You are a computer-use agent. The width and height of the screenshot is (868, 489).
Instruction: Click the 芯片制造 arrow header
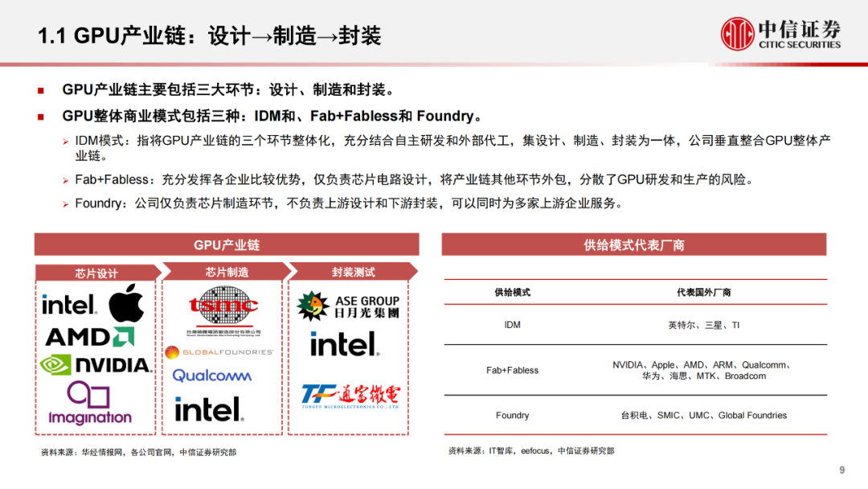[x=227, y=272]
